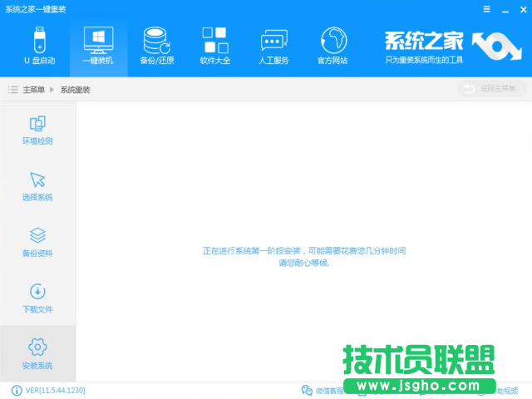Click the 下载文件 download file step

(x=37, y=298)
